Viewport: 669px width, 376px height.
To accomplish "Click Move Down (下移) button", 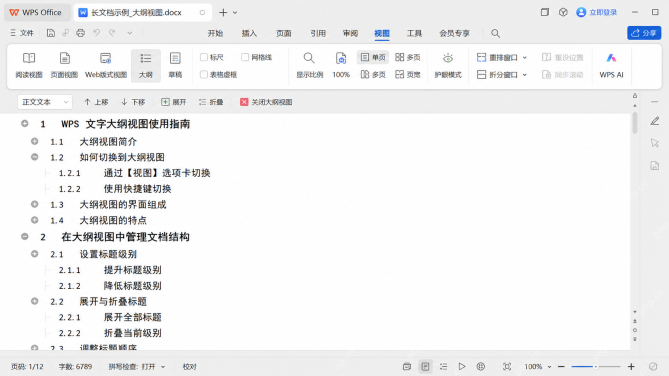I will tap(133, 102).
